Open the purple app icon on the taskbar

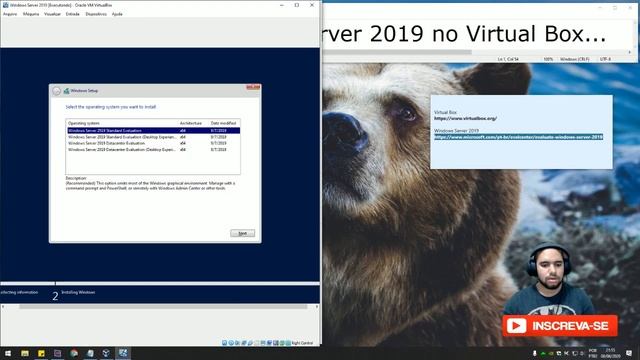(58, 353)
